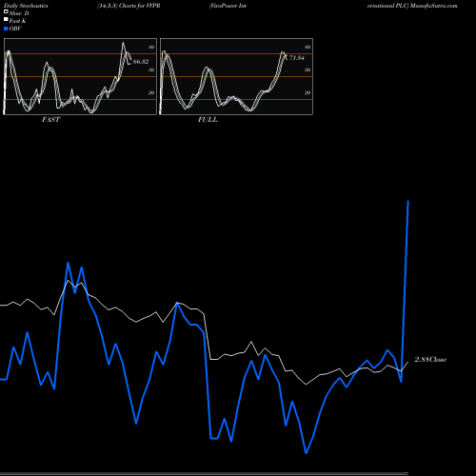Viewport: 476px width, 476px height.
Task: Click the FULL chart label
Action: (x=208, y=120)
